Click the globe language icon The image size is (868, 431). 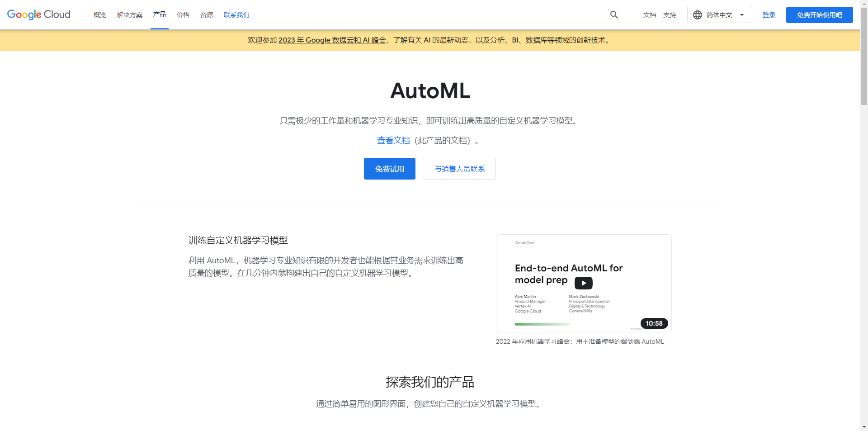698,15
